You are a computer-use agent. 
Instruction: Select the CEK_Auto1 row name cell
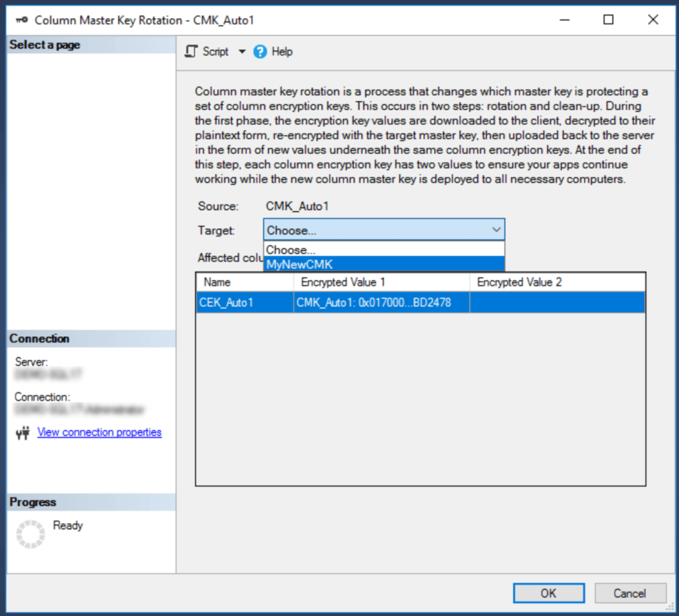pyautogui.click(x=245, y=302)
